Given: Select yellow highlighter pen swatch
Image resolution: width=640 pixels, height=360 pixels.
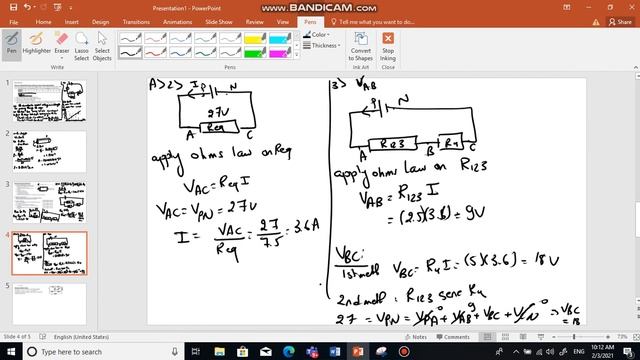Looking at the screenshot, I should click(255, 39).
